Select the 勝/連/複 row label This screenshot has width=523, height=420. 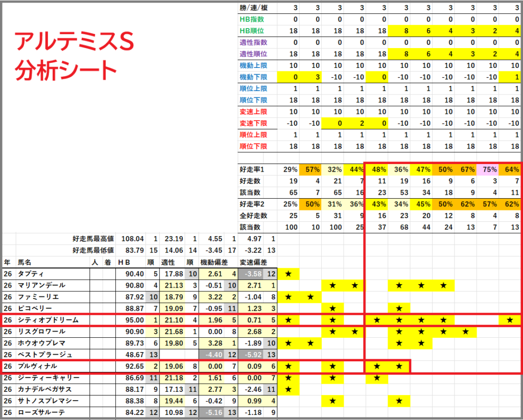point(253,8)
